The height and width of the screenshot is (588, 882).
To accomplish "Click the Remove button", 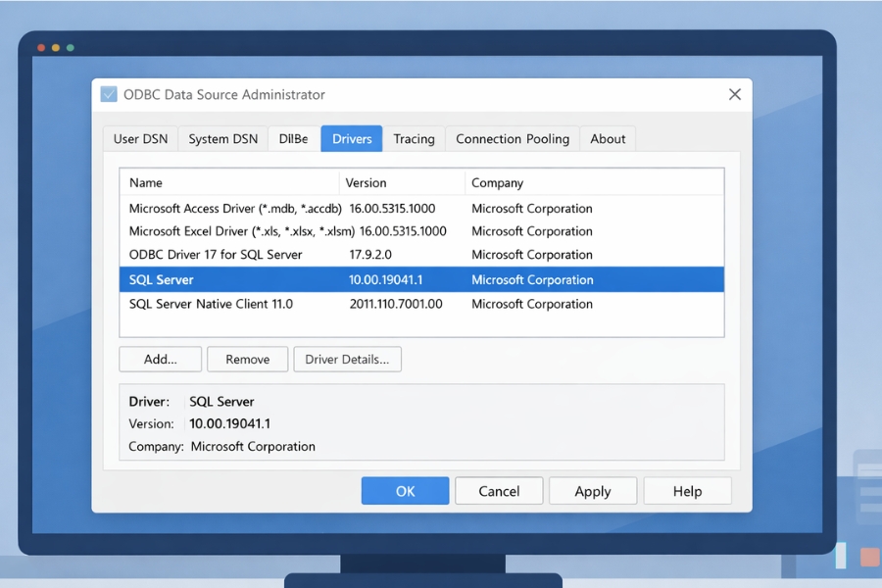I will pos(247,359).
